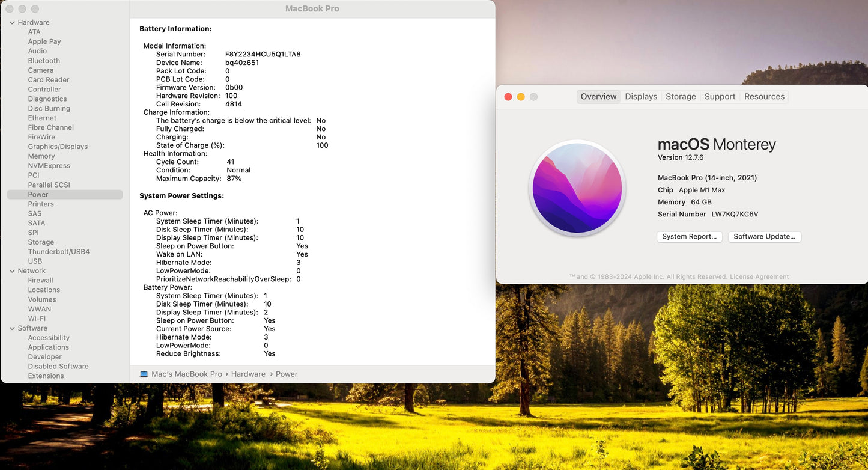Select the Support tab

click(x=720, y=97)
